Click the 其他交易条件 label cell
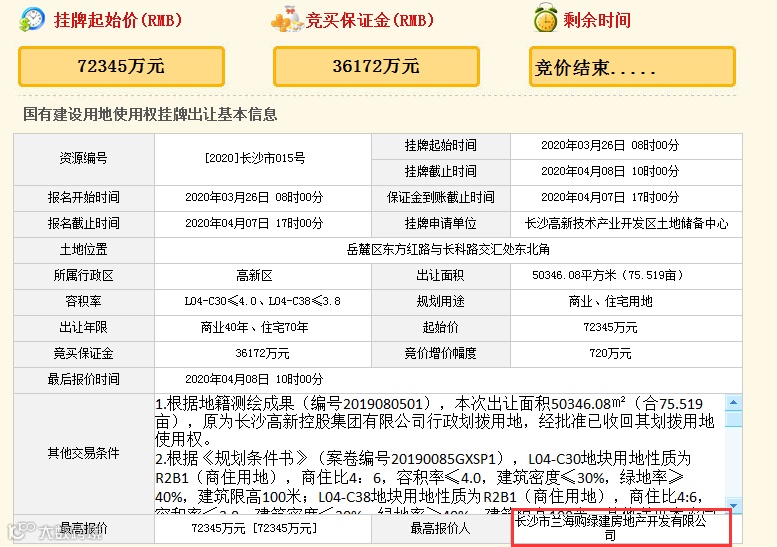 84,453
